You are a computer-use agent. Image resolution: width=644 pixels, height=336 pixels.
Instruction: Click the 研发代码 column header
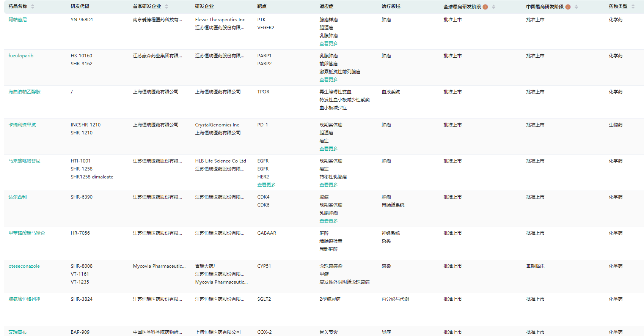tap(80, 6)
